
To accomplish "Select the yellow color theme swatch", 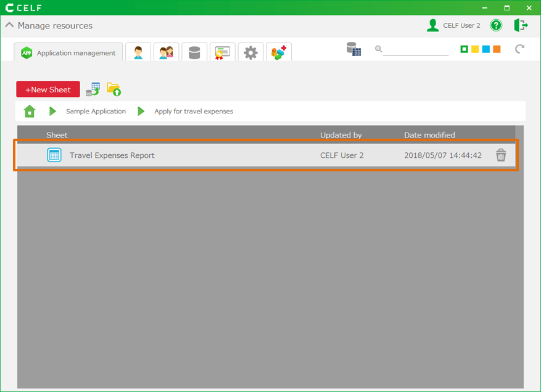I will click(475, 49).
